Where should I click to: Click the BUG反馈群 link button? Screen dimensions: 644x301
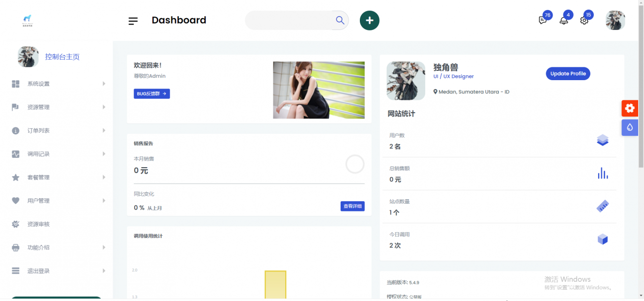tap(151, 93)
